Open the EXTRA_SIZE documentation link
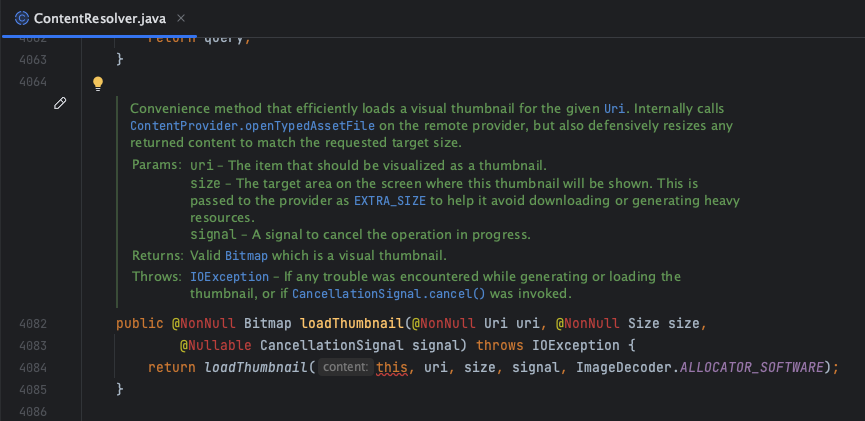This screenshot has width=865, height=421. point(389,201)
